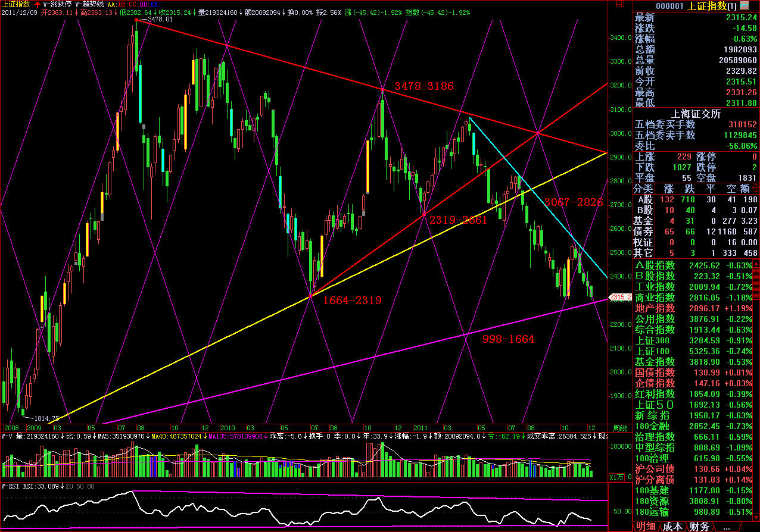Screen dimensions: 760x532
Task: Open the 成本 tab
Action: coord(673,527)
